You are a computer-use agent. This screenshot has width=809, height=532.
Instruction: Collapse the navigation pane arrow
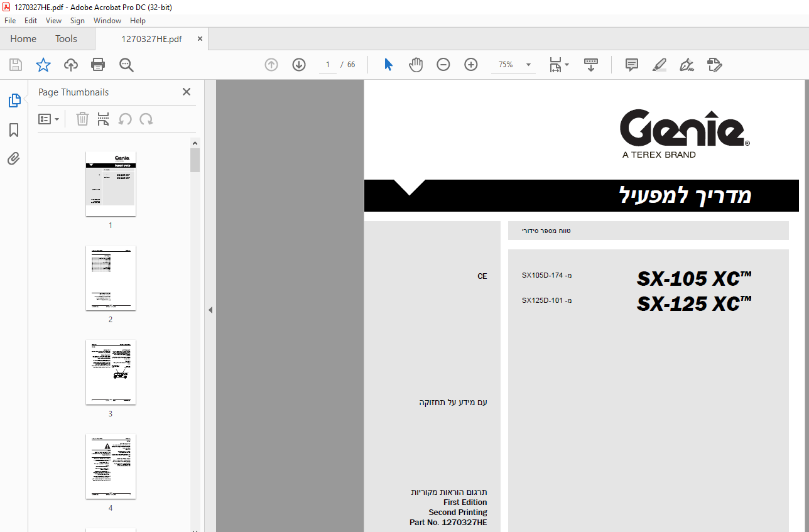pyautogui.click(x=210, y=310)
